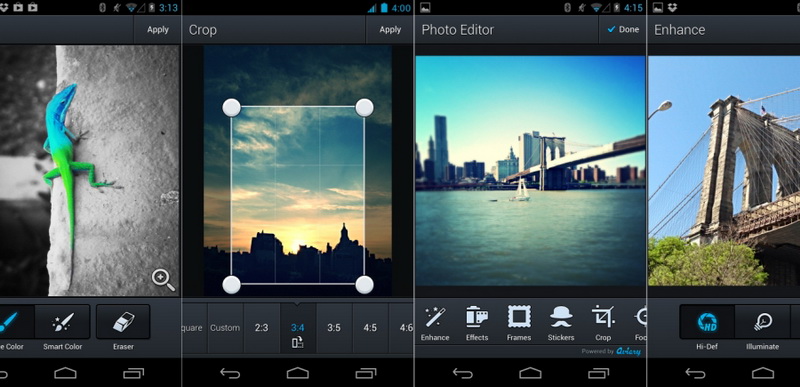The width and height of the screenshot is (800, 387).
Task: Apply the color splash edit
Action: click(x=158, y=30)
